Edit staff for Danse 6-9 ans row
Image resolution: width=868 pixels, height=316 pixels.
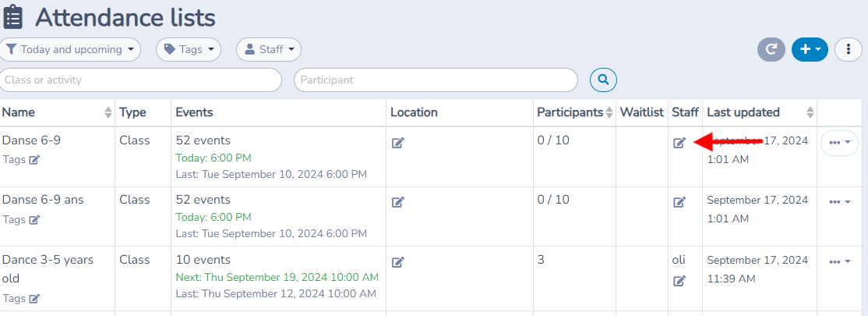coord(679,202)
